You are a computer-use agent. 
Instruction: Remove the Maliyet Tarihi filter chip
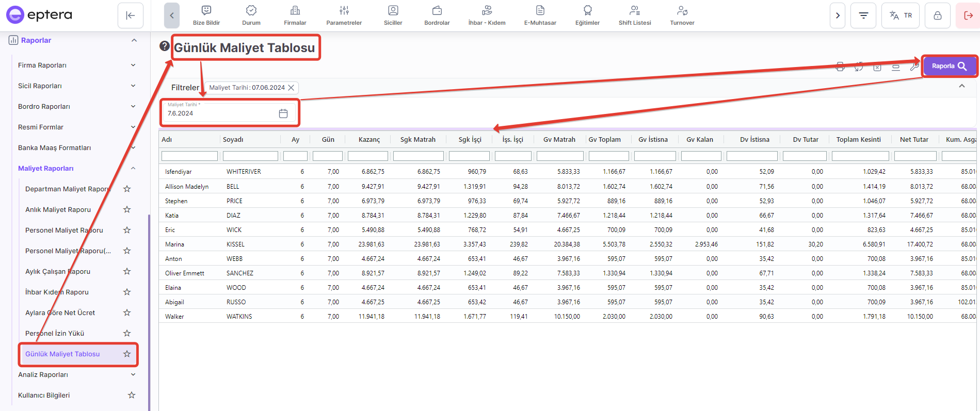(x=291, y=88)
